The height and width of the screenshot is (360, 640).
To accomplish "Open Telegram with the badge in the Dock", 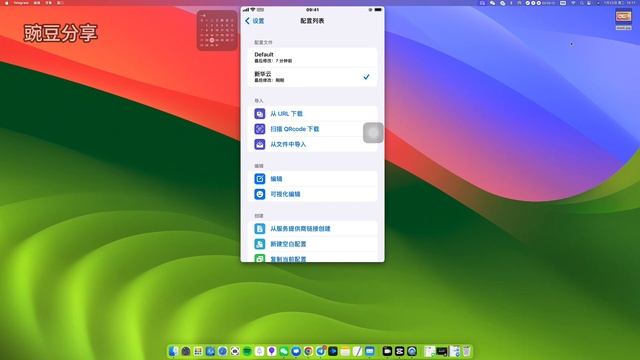I will [x=321, y=351].
